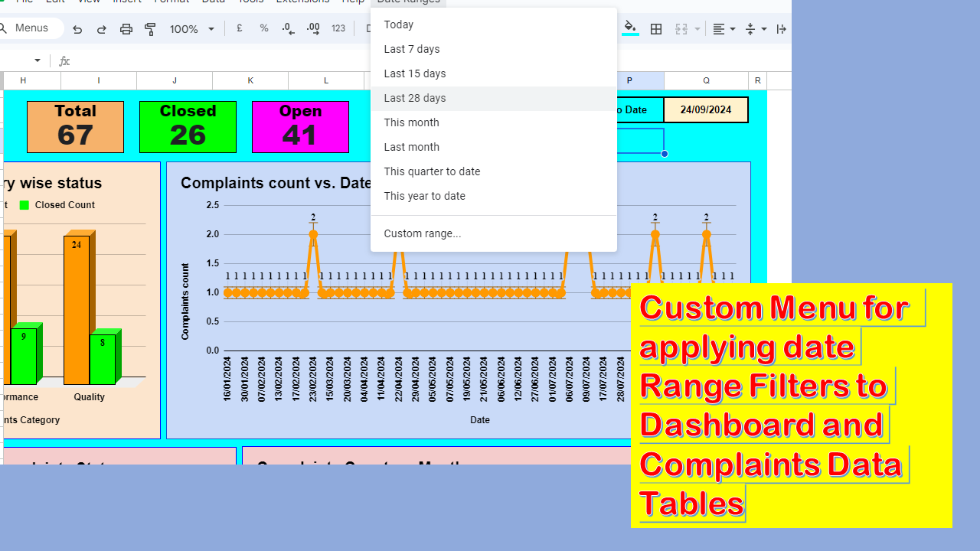Click the 'Complaints count' vertical axis title

pos(185,302)
